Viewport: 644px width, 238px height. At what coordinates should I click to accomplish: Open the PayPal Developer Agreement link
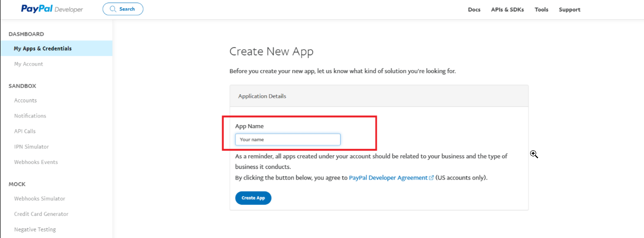(x=388, y=178)
